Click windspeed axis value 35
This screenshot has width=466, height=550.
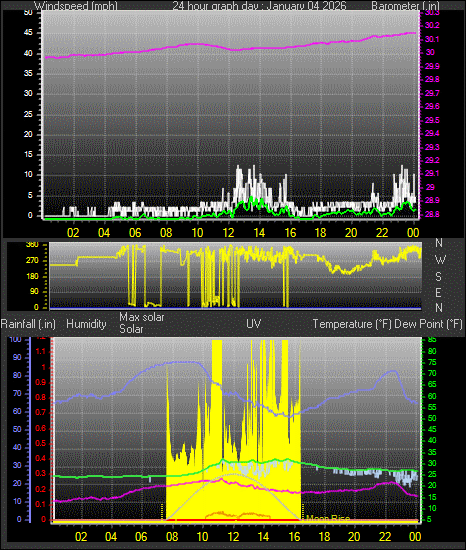28,73
